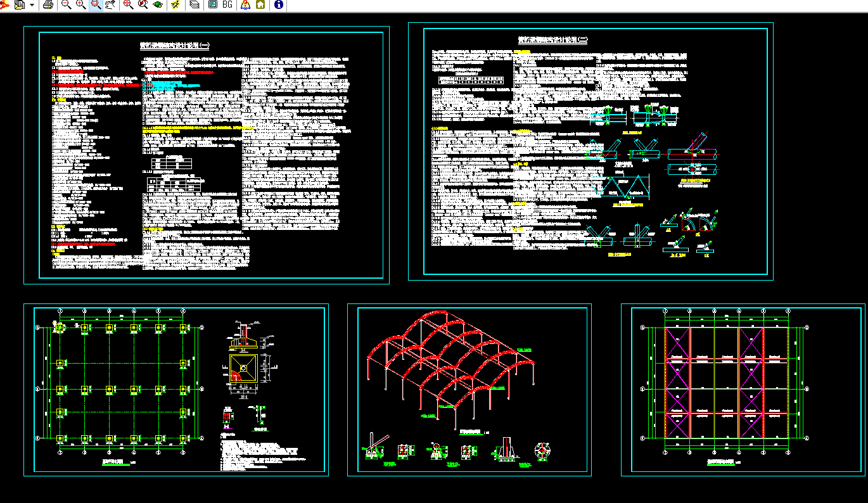Open the blue About info icon

(x=279, y=4)
